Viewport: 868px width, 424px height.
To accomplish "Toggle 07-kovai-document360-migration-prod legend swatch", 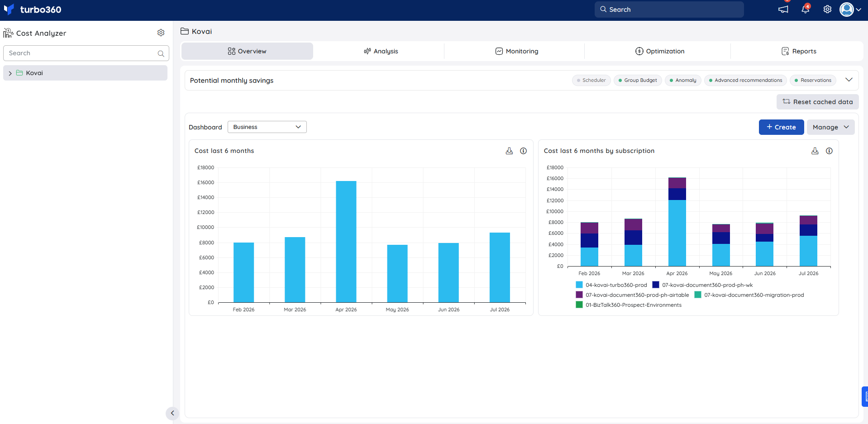I will click(x=698, y=295).
